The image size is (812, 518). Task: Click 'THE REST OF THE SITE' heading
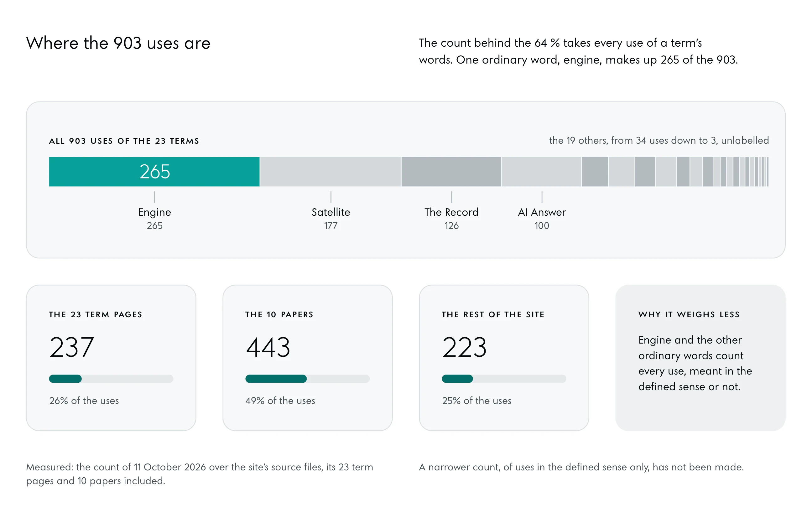click(x=493, y=314)
